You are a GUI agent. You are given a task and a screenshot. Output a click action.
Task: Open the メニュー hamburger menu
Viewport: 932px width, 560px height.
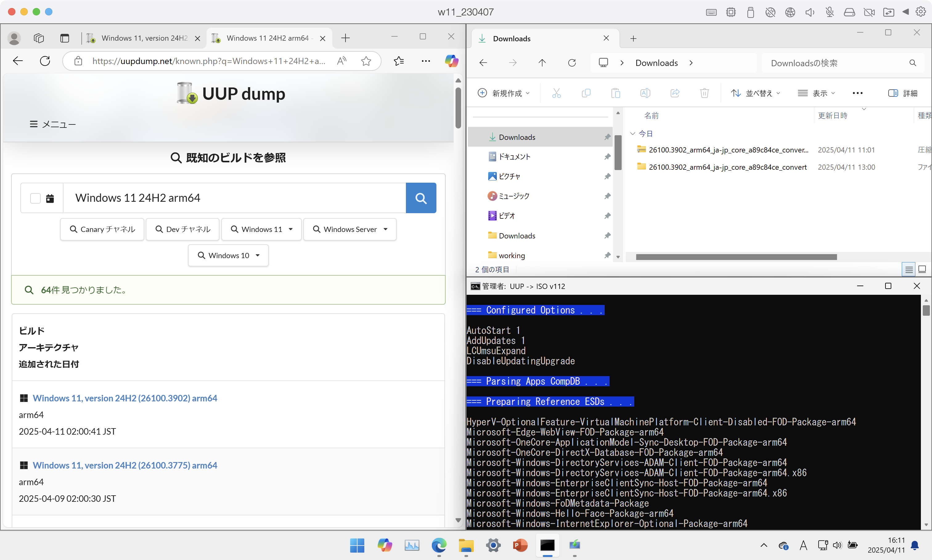(x=53, y=124)
